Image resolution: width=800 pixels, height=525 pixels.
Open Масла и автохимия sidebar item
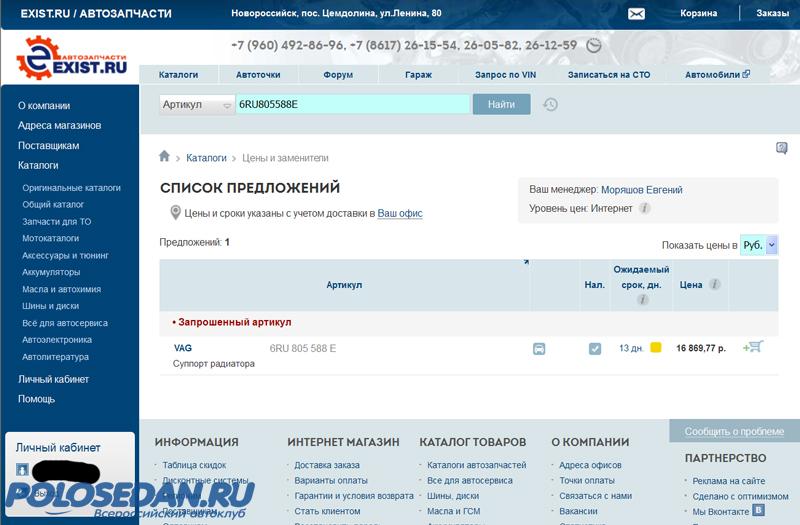(x=62, y=289)
